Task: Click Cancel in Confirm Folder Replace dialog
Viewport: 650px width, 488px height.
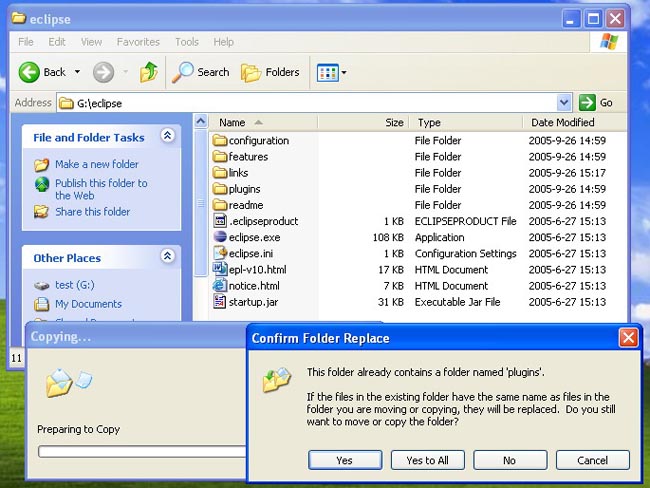Action: [592, 460]
